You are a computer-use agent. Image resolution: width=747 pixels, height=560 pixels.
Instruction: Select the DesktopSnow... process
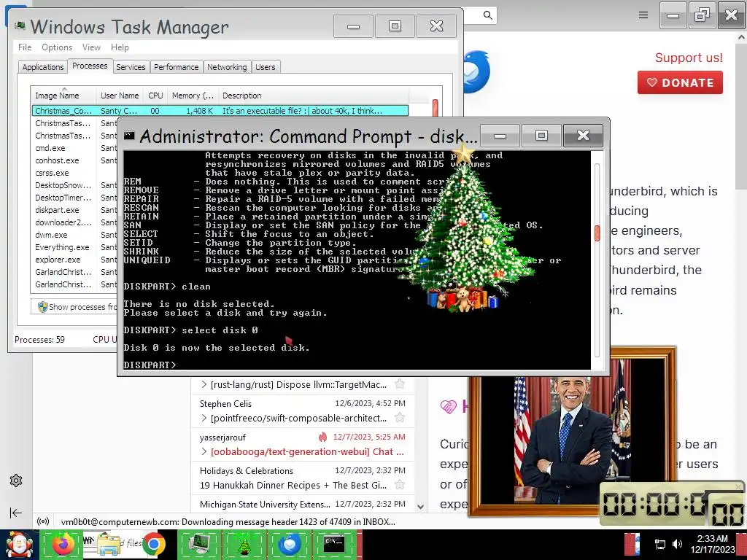pyautogui.click(x=63, y=185)
